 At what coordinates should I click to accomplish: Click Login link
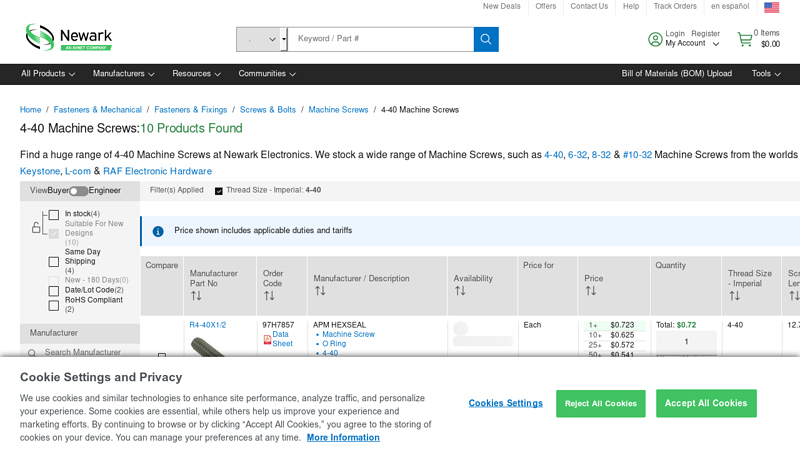674,34
